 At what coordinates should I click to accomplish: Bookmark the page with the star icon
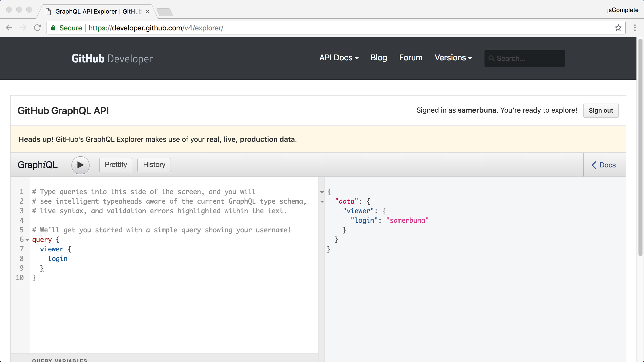(618, 28)
